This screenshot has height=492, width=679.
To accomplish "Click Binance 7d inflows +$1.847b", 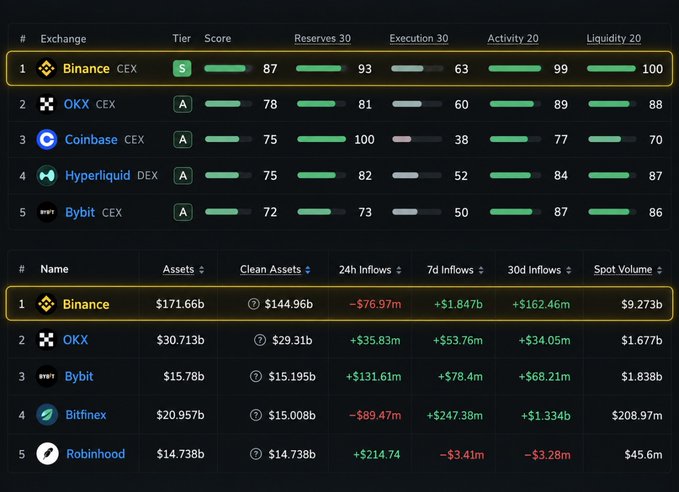I will tap(458, 304).
